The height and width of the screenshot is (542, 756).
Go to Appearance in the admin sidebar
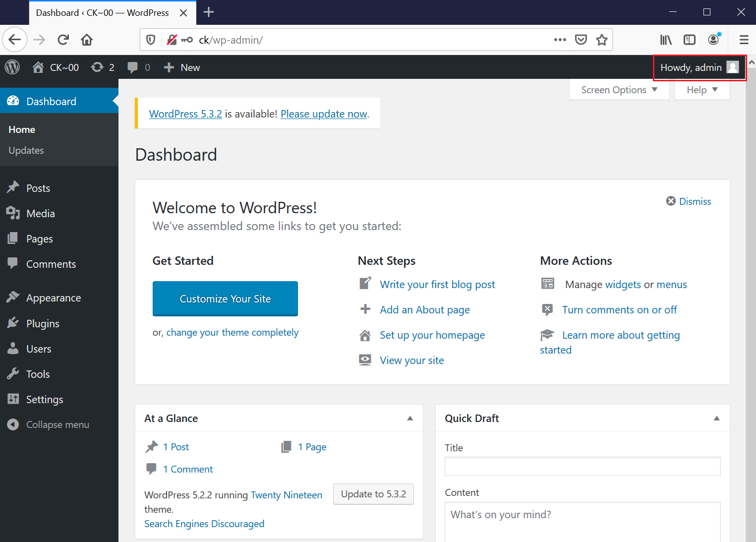click(x=53, y=298)
